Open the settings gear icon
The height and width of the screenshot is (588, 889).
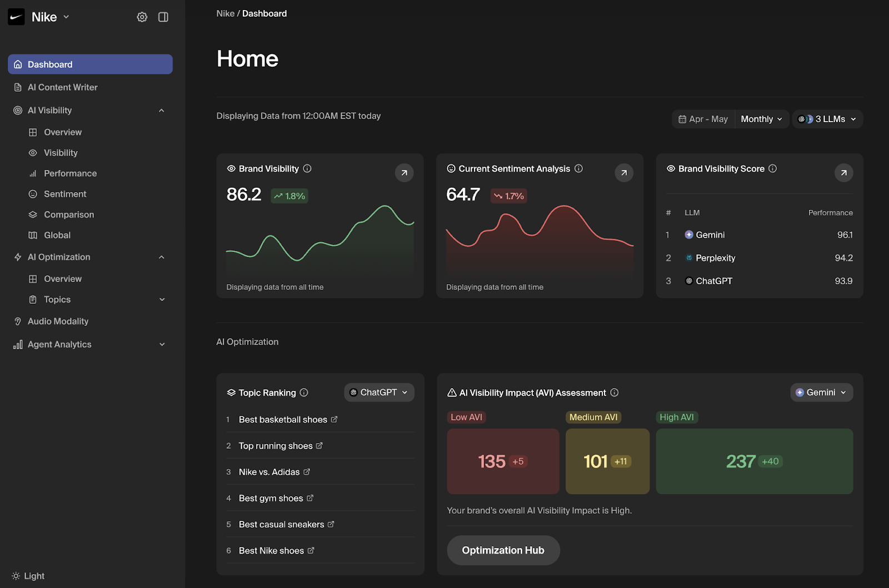142,17
